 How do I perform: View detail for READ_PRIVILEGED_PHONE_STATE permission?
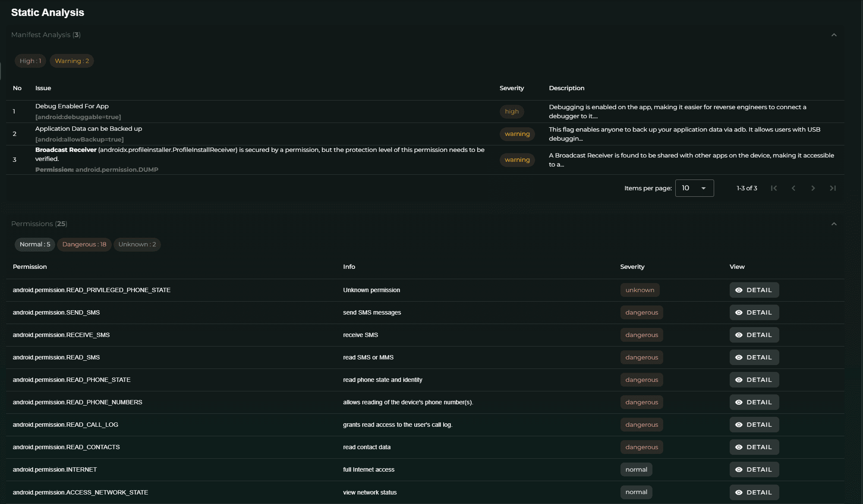(754, 290)
